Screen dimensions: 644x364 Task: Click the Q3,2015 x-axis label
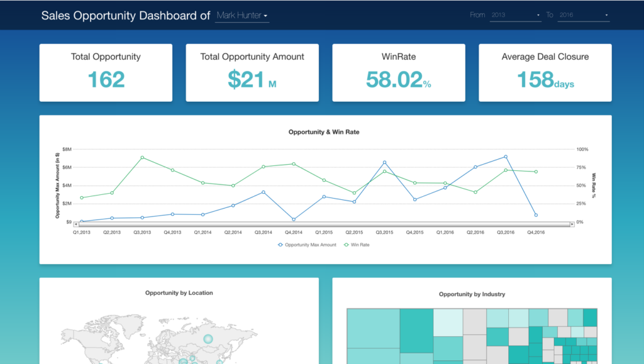[x=384, y=232]
